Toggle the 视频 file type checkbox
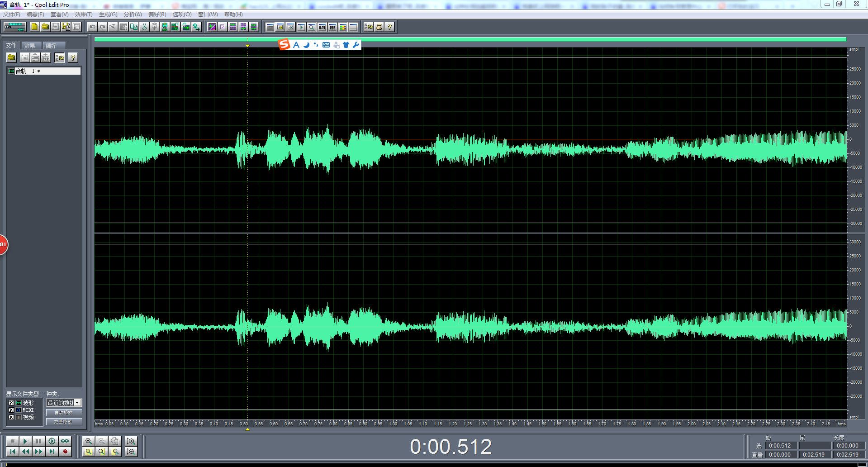This screenshot has width=868, height=467. (11, 417)
